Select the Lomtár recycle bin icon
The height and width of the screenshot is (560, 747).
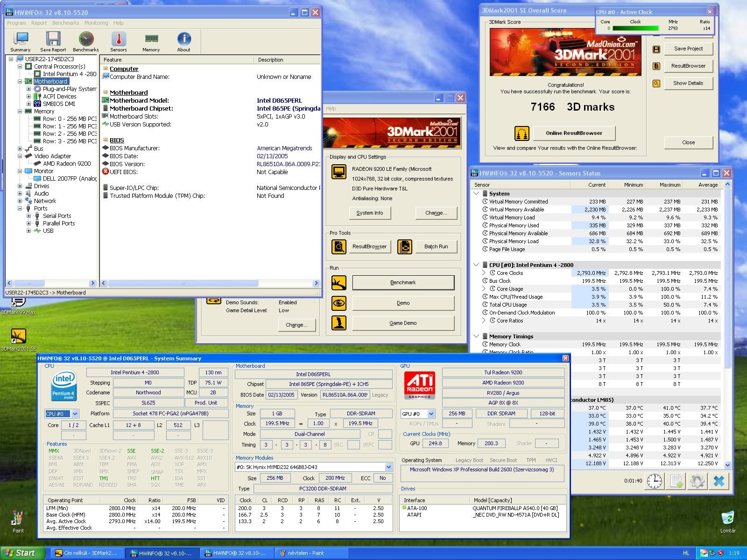click(x=727, y=522)
